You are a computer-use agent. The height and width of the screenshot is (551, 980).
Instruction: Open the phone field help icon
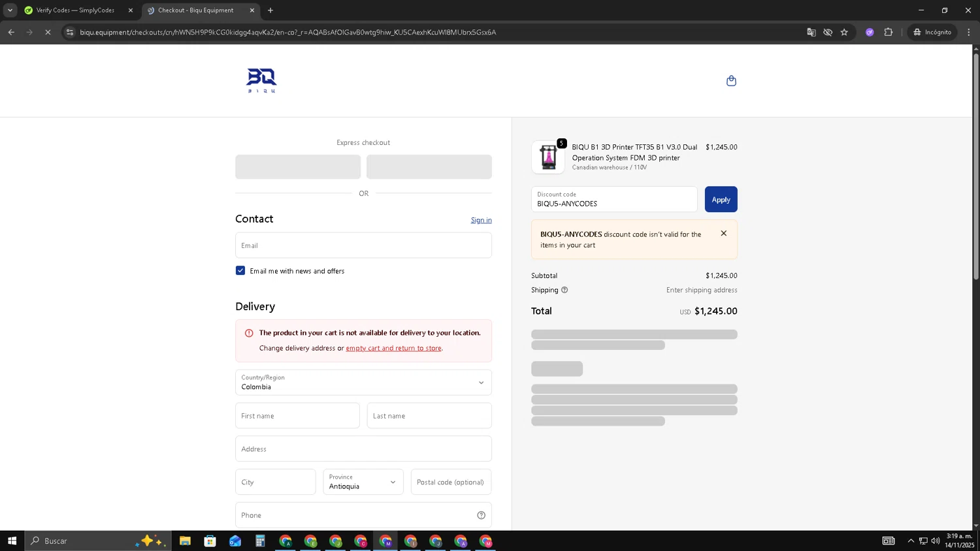481,515
